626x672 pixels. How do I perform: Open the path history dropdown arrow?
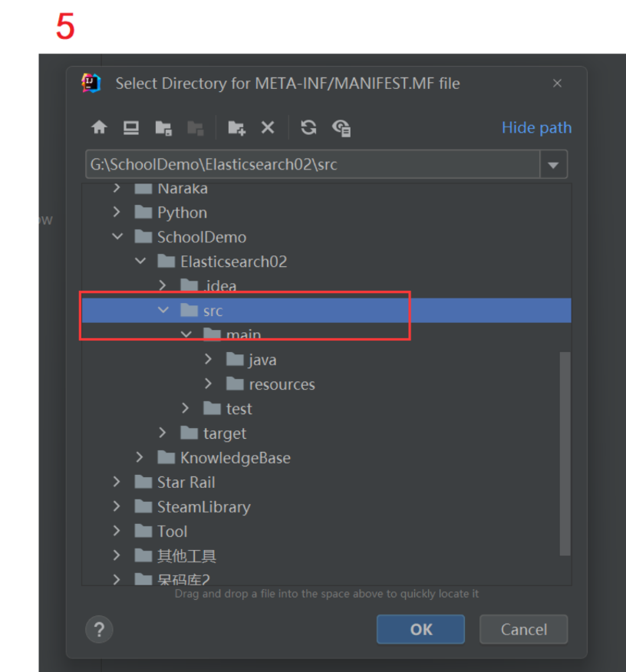(553, 165)
